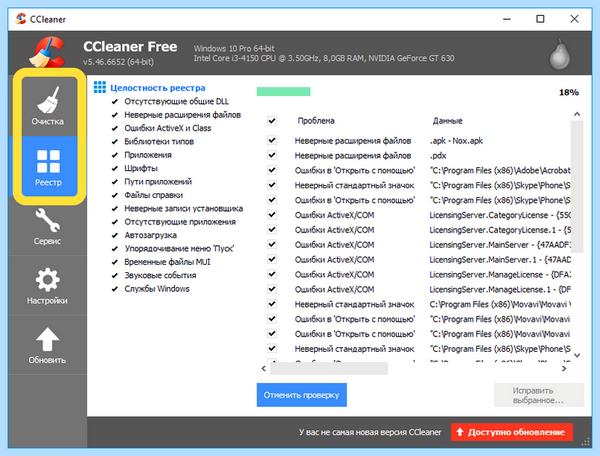Click the green scan progress bar

click(x=284, y=91)
